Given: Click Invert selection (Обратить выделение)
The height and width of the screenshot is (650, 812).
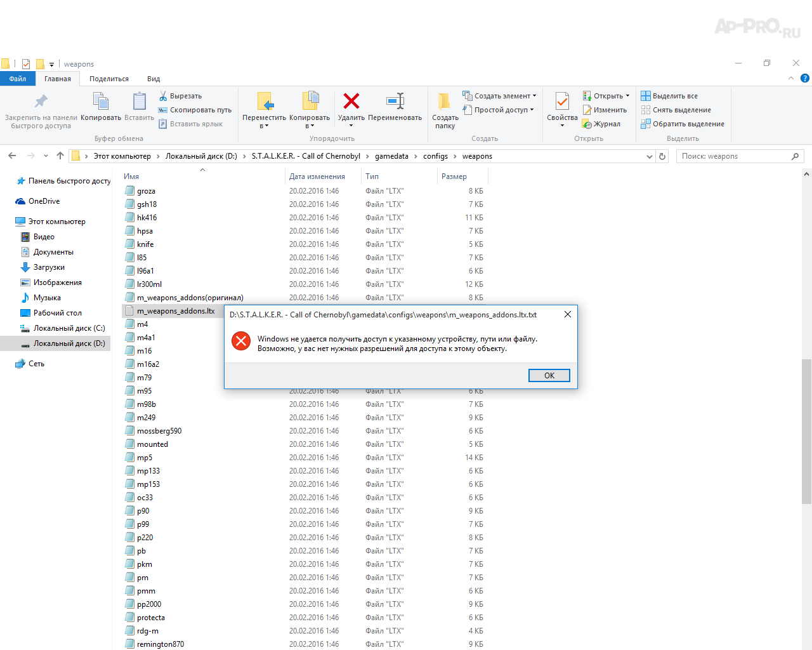Looking at the screenshot, I should [x=688, y=124].
